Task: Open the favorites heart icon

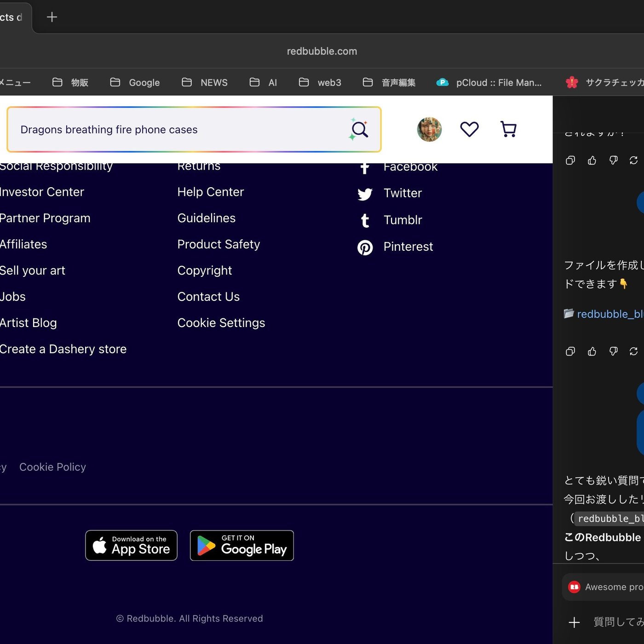Action: (x=469, y=129)
